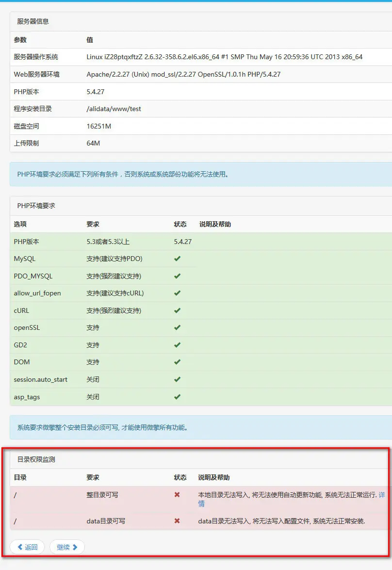
Task: Click the openSSL row green checkmark
Action: 177,327
